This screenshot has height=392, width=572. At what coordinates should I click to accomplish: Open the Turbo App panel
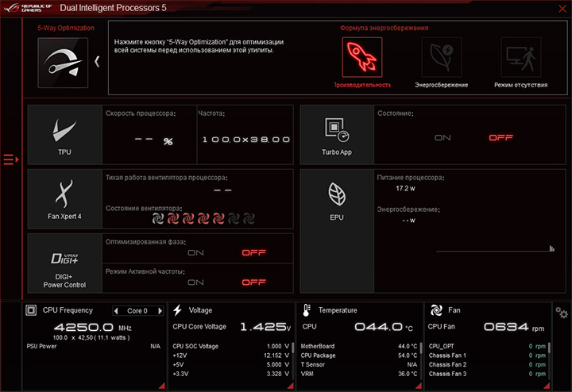point(337,135)
